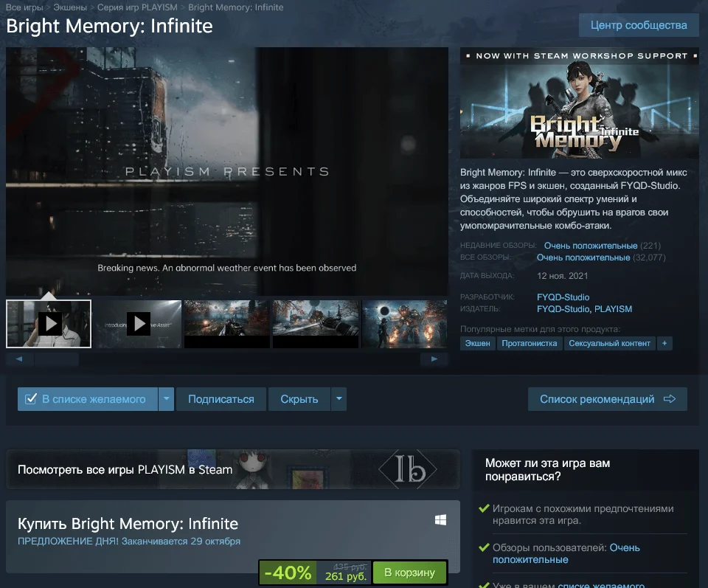Viewport: 708px width, 588px height.
Task: Click the game title 'Bright Memory: Infinite' heading
Action: click(x=109, y=27)
